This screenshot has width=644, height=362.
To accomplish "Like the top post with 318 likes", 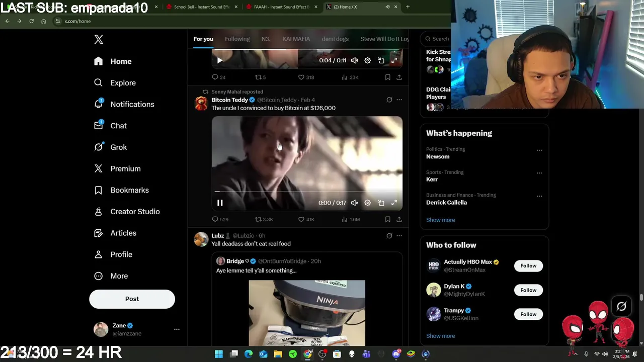I will 306,77.
